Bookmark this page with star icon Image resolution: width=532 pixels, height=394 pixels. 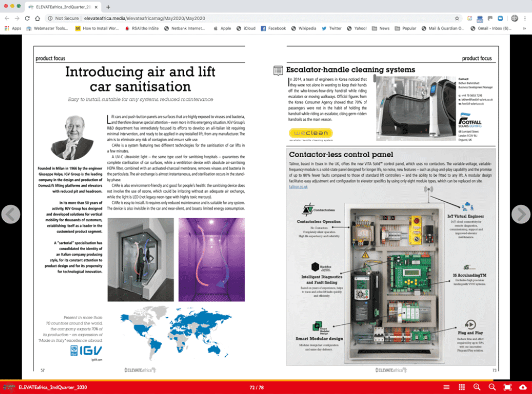pyautogui.click(x=457, y=18)
